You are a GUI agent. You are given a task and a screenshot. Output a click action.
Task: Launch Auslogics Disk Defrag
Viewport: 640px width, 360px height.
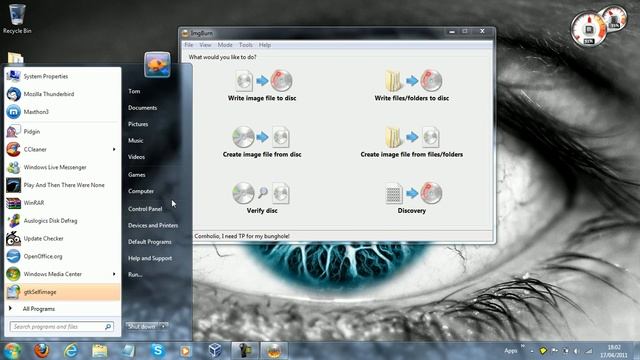62,220
